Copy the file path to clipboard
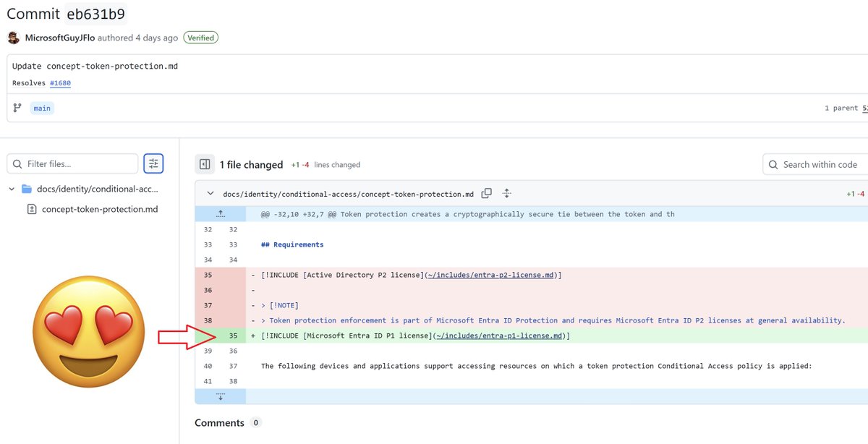Image resolution: width=868 pixels, height=444 pixels. tap(487, 193)
